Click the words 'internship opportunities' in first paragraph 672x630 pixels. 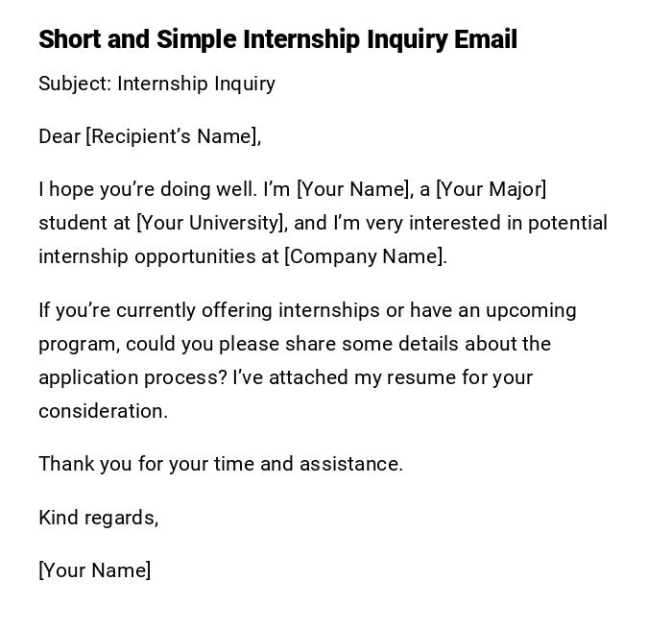click(158, 256)
